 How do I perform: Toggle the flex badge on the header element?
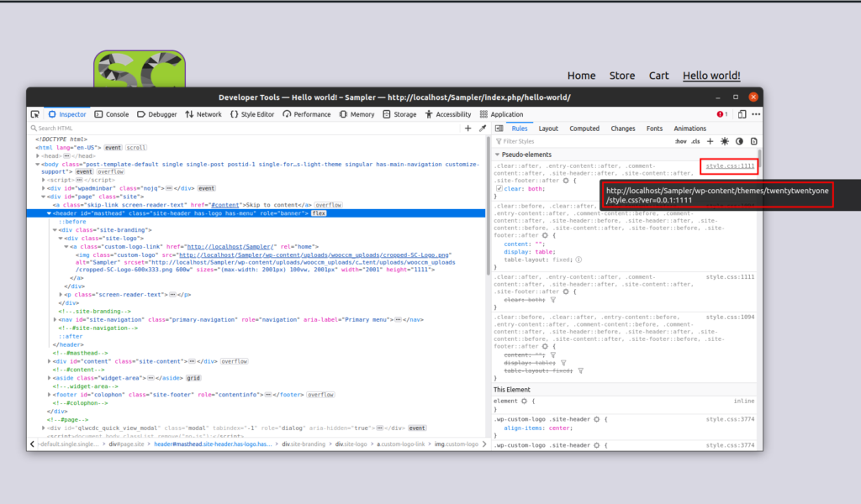(x=319, y=213)
